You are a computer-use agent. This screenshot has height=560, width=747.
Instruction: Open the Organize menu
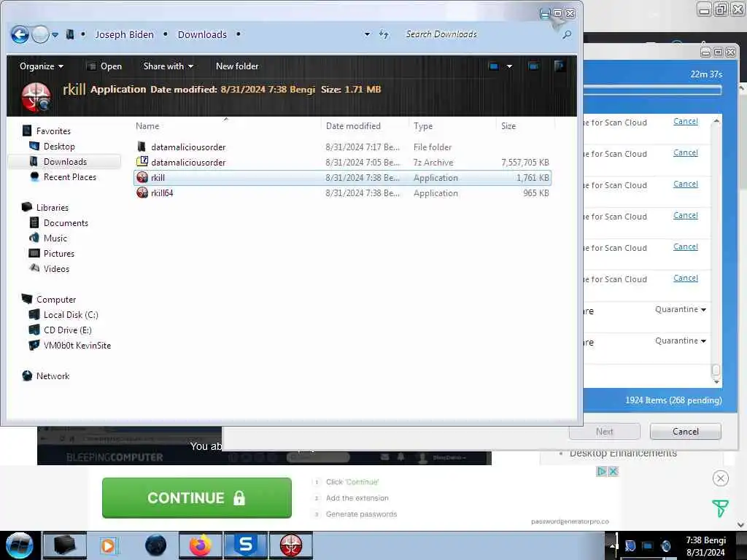(42, 66)
